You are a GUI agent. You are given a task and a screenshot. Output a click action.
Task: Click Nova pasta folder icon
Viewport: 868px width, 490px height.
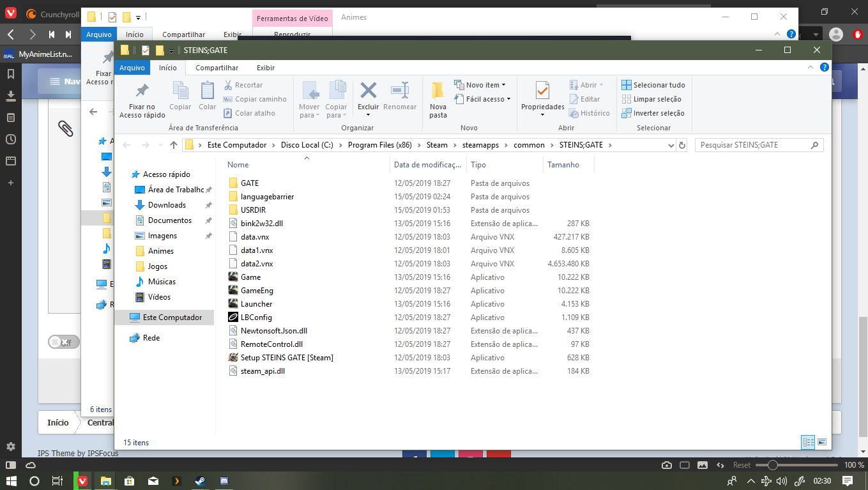click(438, 89)
